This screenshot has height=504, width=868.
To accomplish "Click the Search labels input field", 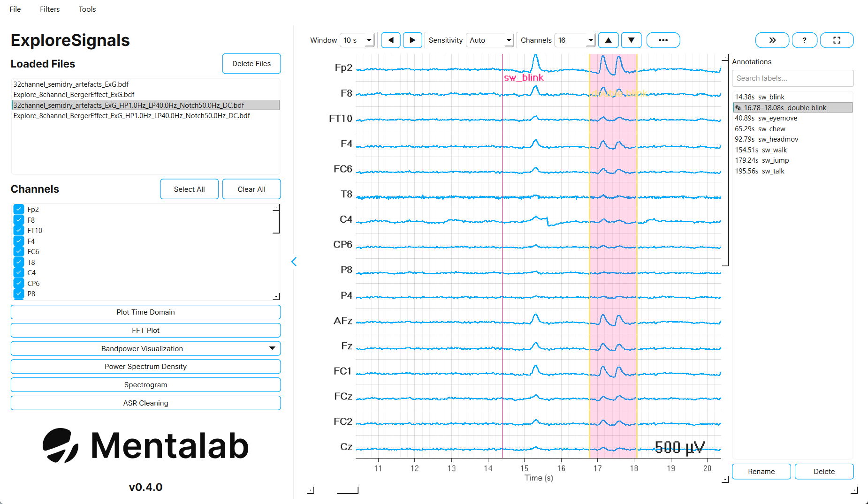I will click(792, 78).
